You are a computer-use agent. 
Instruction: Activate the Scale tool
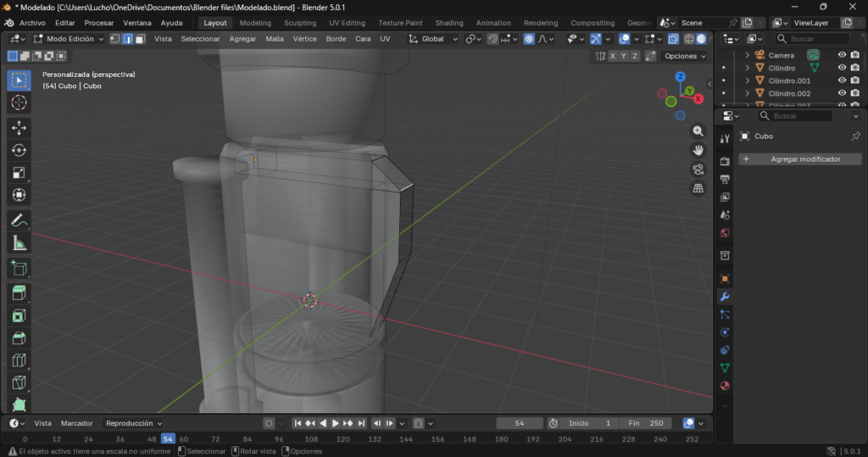point(19,173)
